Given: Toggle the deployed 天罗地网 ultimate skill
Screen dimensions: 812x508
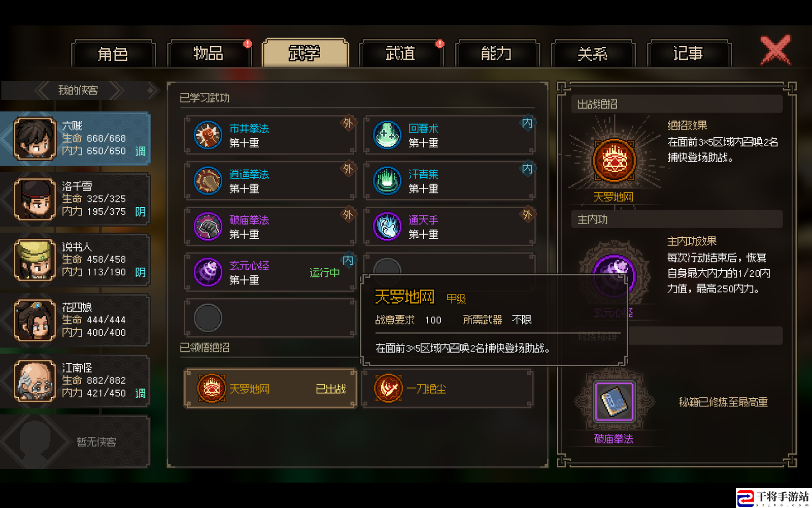Looking at the screenshot, I should pyautogui.click(x=270, y=389).
